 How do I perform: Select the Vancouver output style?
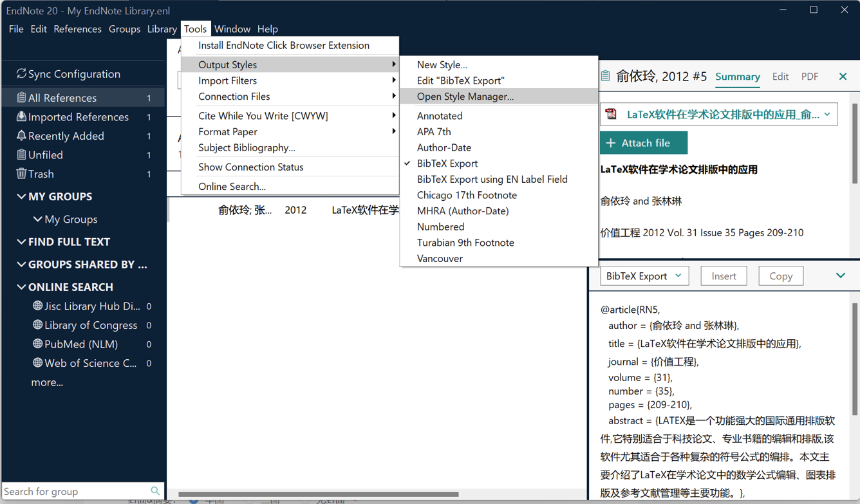(x=498, y=258)
